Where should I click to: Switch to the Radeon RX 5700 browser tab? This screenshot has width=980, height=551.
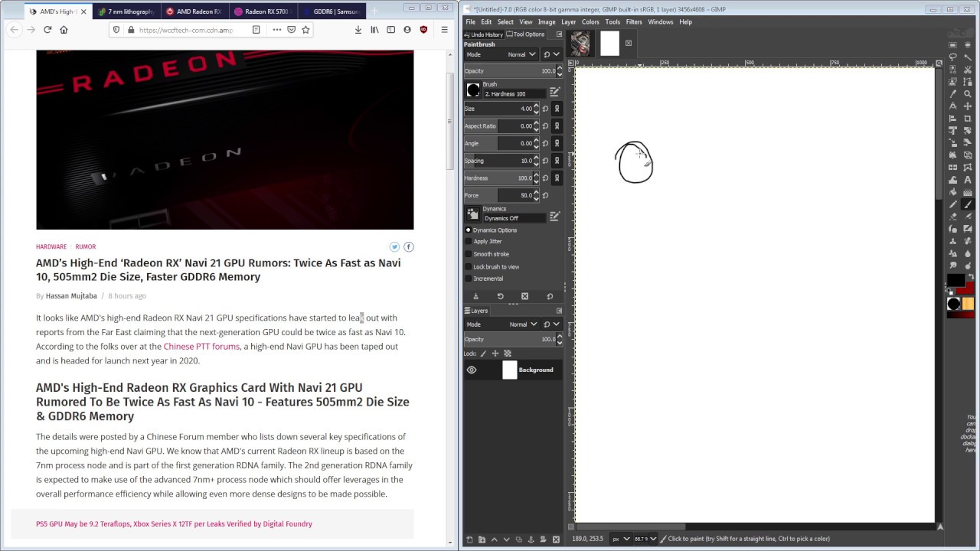point(263,11)
